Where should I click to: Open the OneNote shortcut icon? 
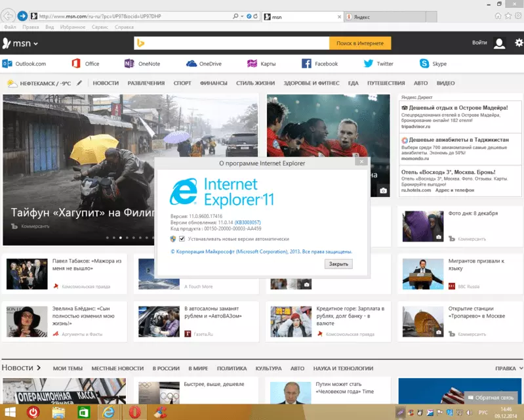click(x=129, y=64)
